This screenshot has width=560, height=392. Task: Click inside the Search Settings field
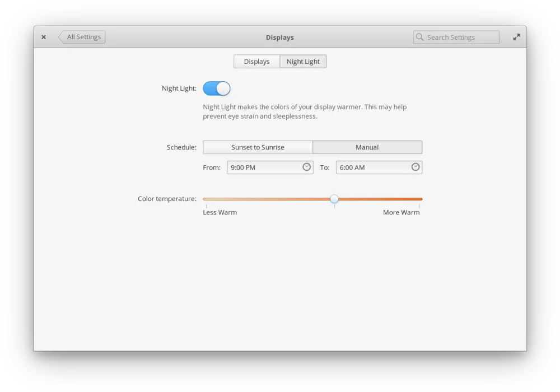click(459, 37)
